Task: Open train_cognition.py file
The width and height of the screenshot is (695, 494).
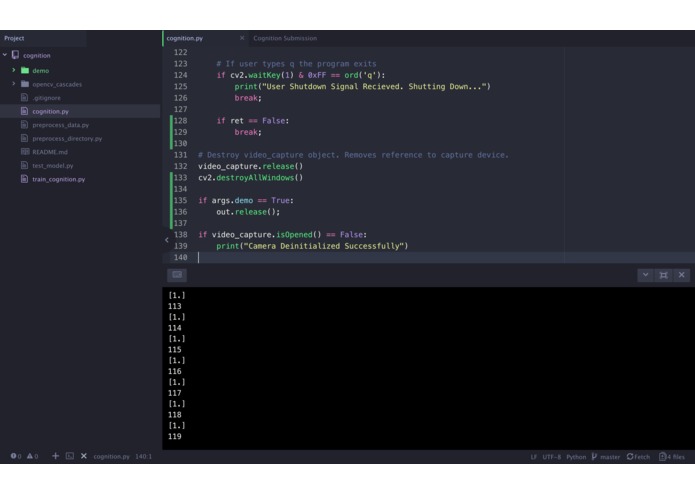Action: (x=59, y=179)
